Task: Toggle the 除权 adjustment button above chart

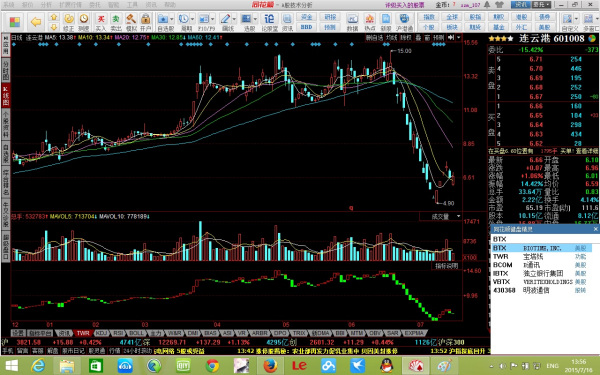Action: [x=406, y=38]
